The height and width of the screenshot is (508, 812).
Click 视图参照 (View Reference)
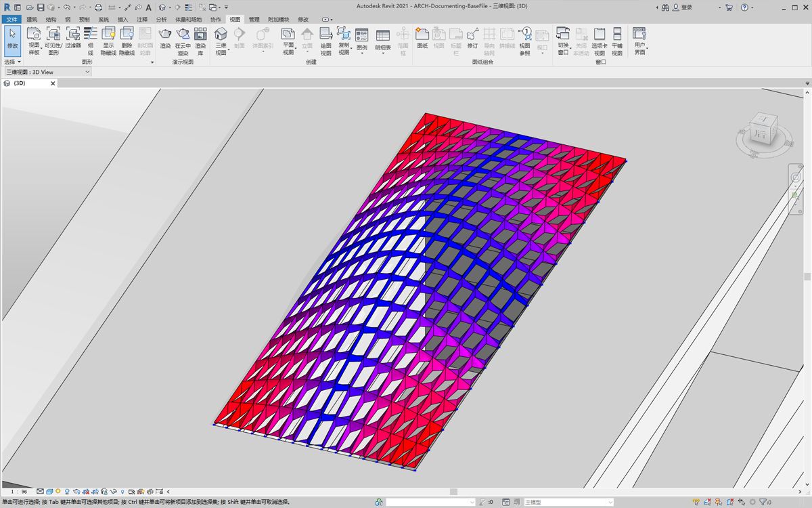(x=524, y=40)
